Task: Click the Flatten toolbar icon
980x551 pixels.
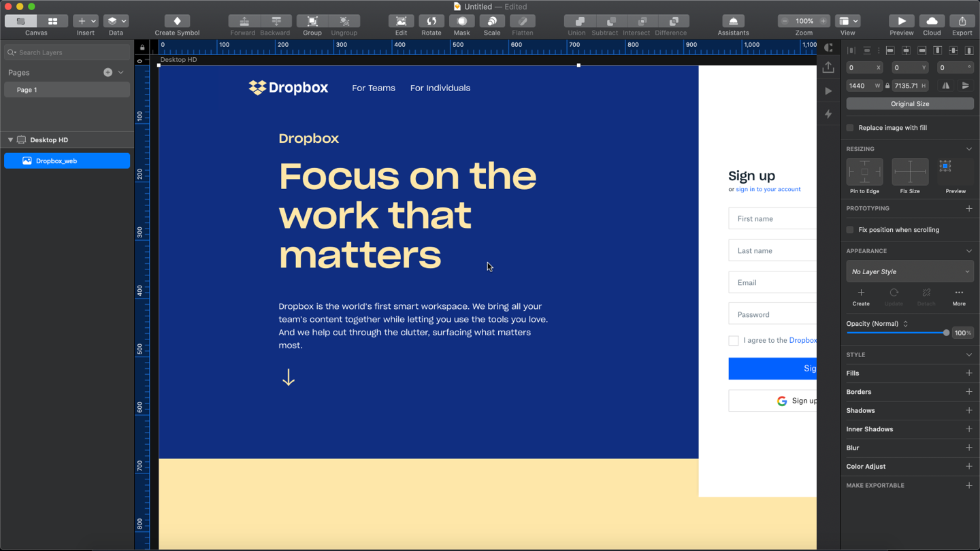Action: [x=523, y=21]
